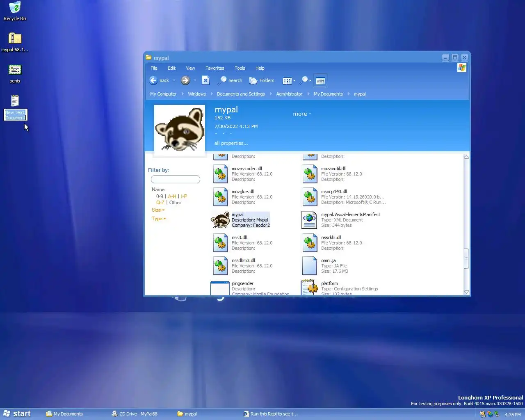Viewport: 525px width, 420px height.
Task: Open the File menu
Action: tap(154, 68)
